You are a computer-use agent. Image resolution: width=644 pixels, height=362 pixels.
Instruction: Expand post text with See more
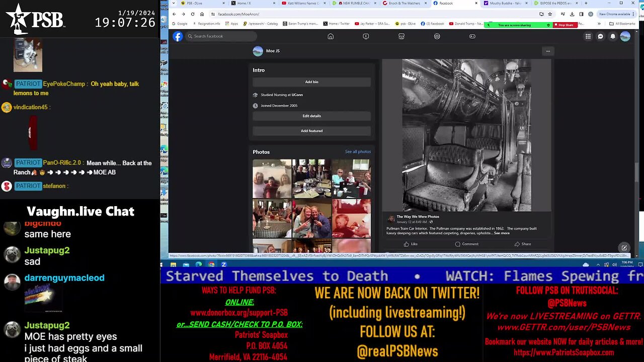pyautogui.click(x=502, y=233)
